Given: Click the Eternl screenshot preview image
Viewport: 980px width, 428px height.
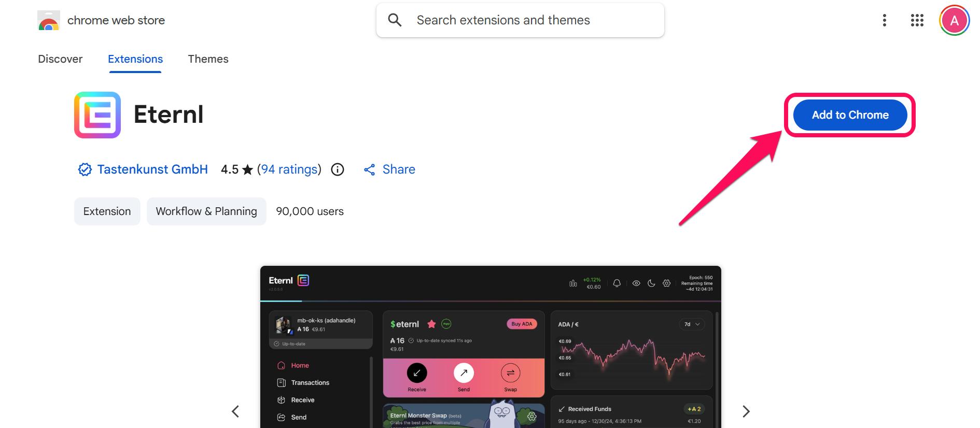Looking at the screenshot, I should [491, 347].
